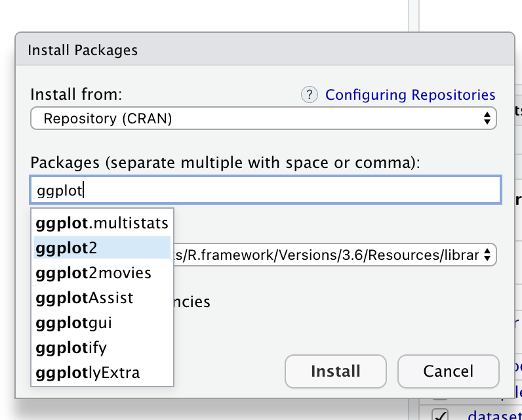Click the help question mark icon

[x=310, y=94]
